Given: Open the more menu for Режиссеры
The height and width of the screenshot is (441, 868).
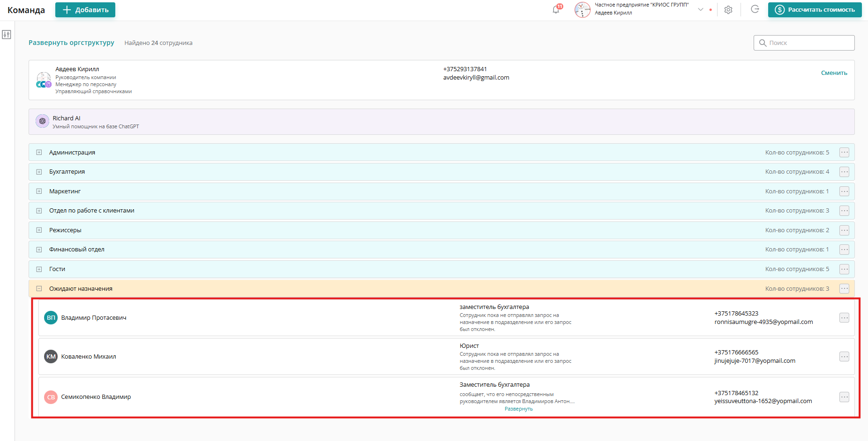Looking at the screenshot, I should [x=844, y=230].
